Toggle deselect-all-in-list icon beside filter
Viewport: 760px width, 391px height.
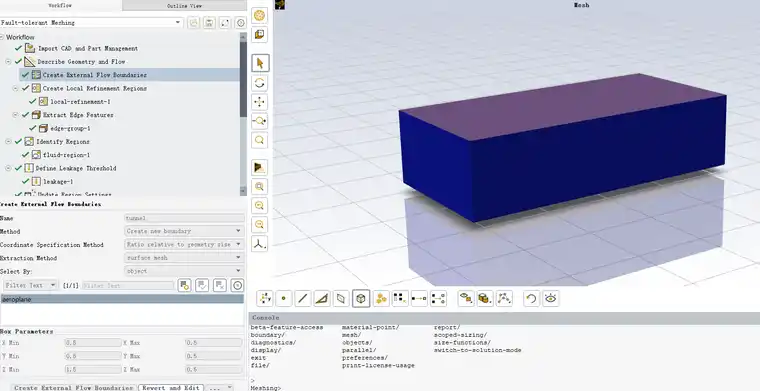coord(220,285)
